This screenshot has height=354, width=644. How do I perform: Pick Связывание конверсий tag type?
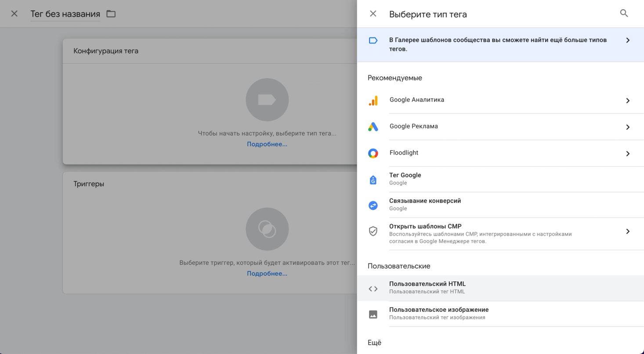click(x=500, y=204)
